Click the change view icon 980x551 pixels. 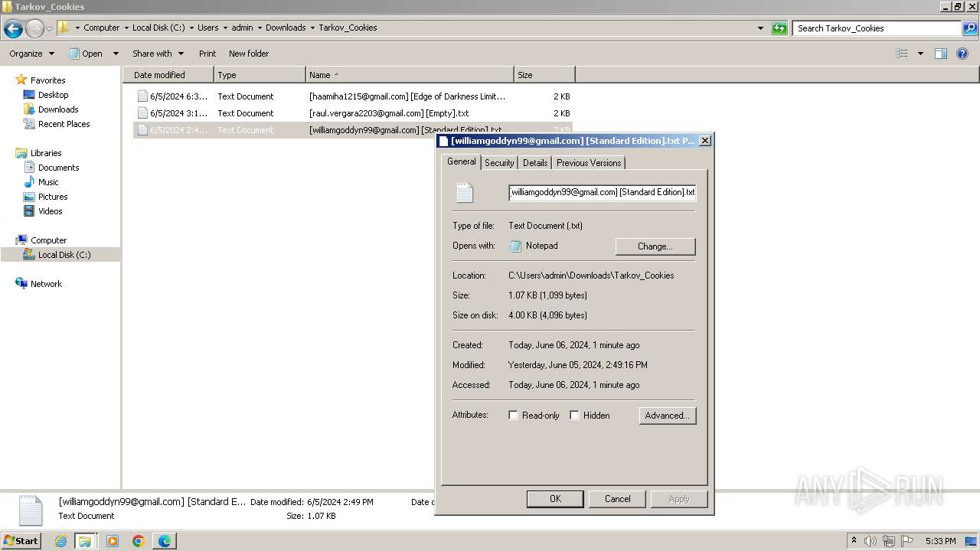coord(902,54)
